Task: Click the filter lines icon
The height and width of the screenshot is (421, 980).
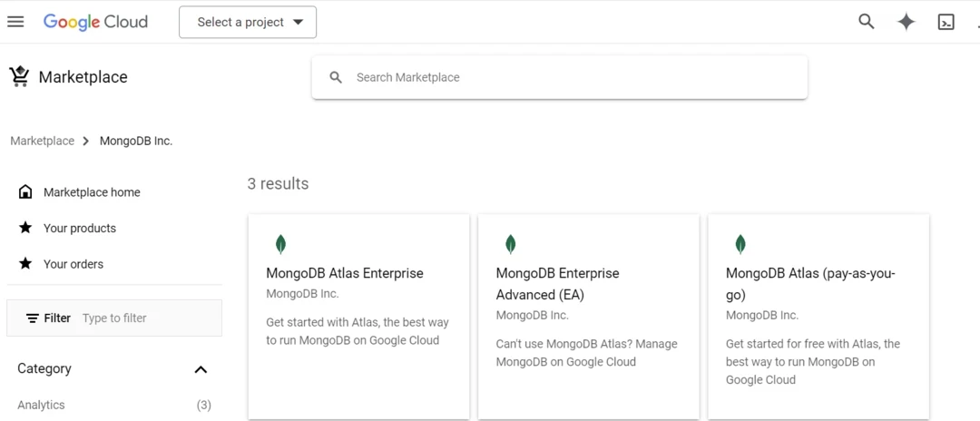Action: point(33,318)
